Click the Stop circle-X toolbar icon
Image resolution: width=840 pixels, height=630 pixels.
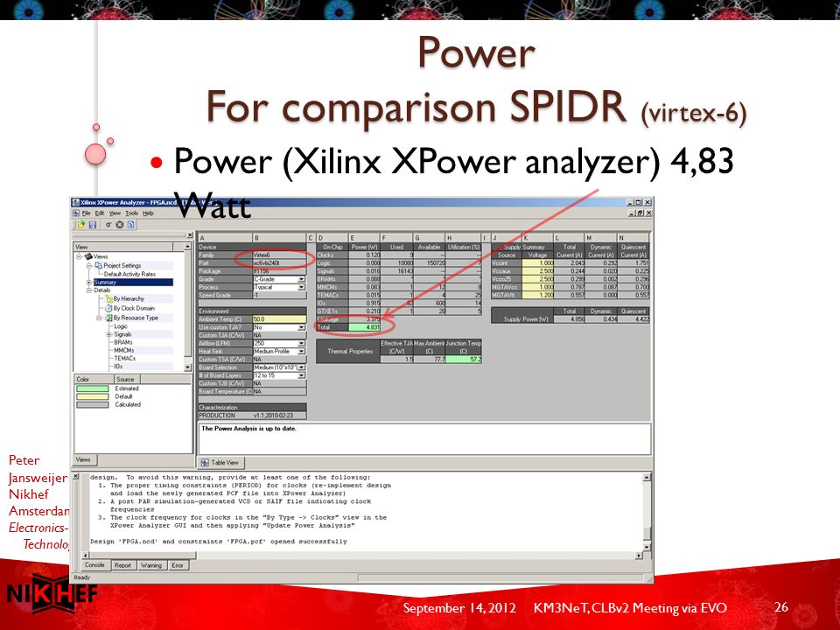(x=120, y=225)
